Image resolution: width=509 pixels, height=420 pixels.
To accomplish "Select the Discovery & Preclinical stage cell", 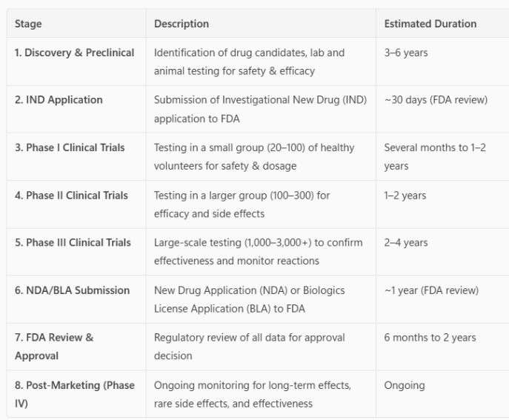I will click(x=75, y=53).
